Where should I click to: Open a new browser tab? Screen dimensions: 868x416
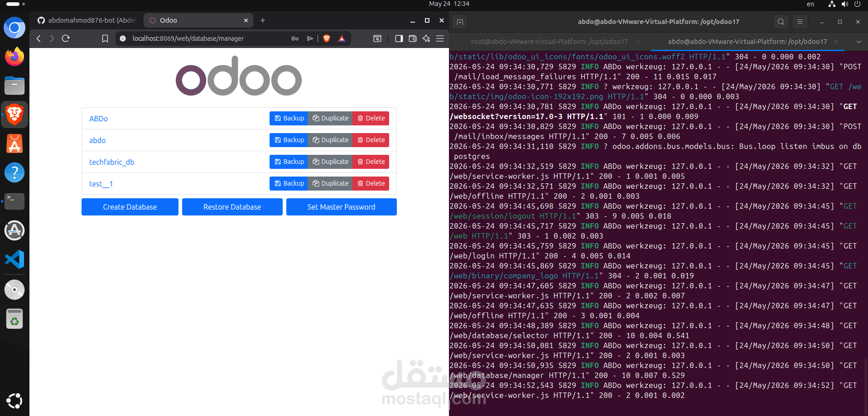263,20
